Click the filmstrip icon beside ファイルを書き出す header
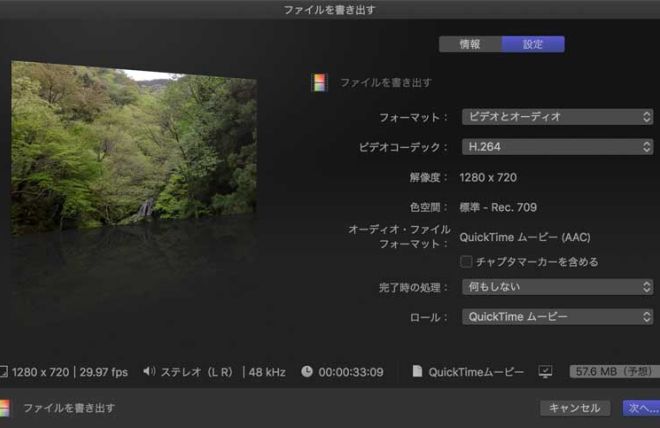Viewport: 660px width, 428px height. (319, 83)
